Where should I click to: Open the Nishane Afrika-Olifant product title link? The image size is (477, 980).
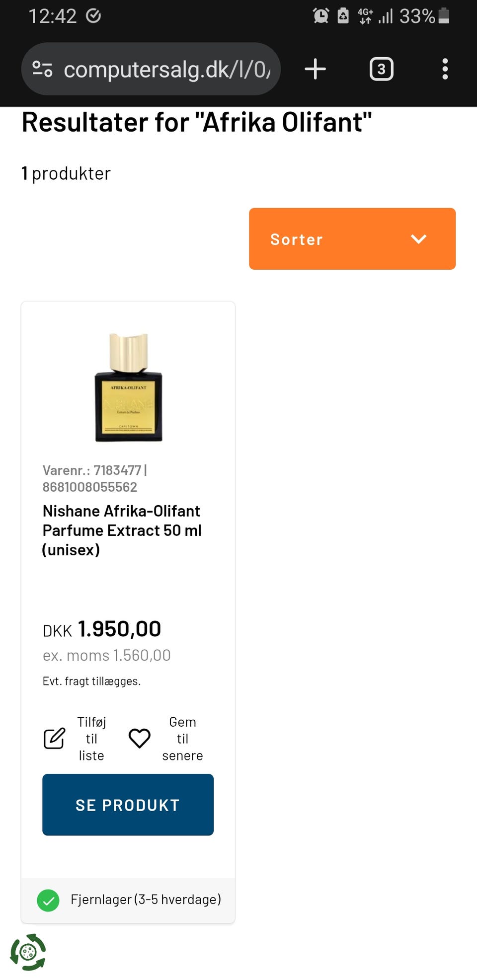pyautogui.click(x=122, y=530)
